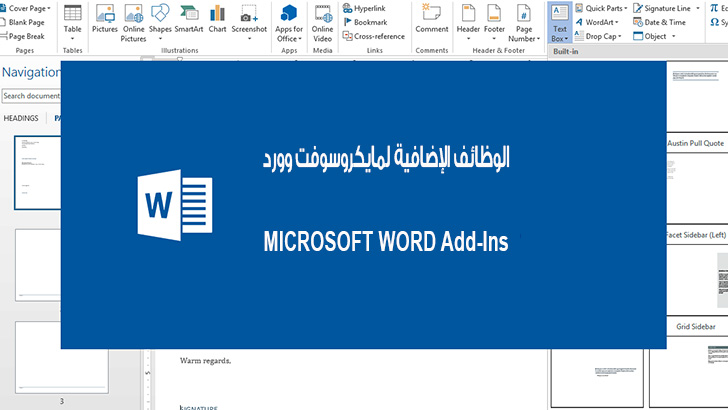
Task: Click the 'Warm regards,' text in document
Action: click(205, 360)
